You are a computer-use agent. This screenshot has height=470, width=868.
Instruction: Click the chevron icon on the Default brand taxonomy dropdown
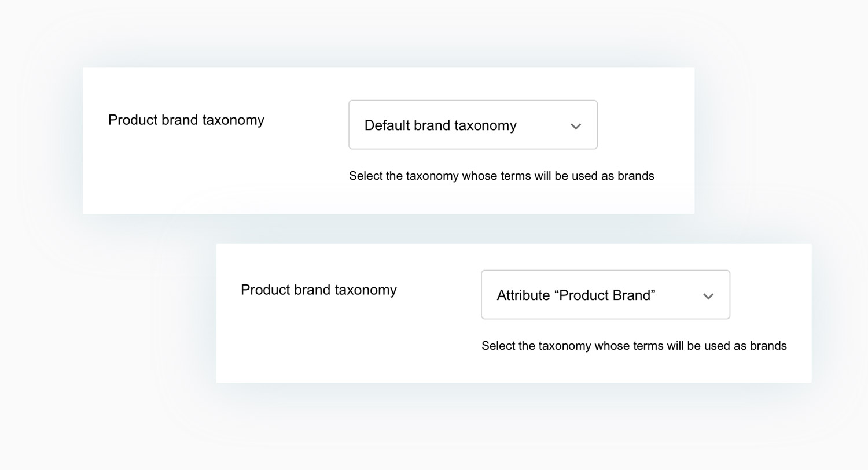point(576,125)
